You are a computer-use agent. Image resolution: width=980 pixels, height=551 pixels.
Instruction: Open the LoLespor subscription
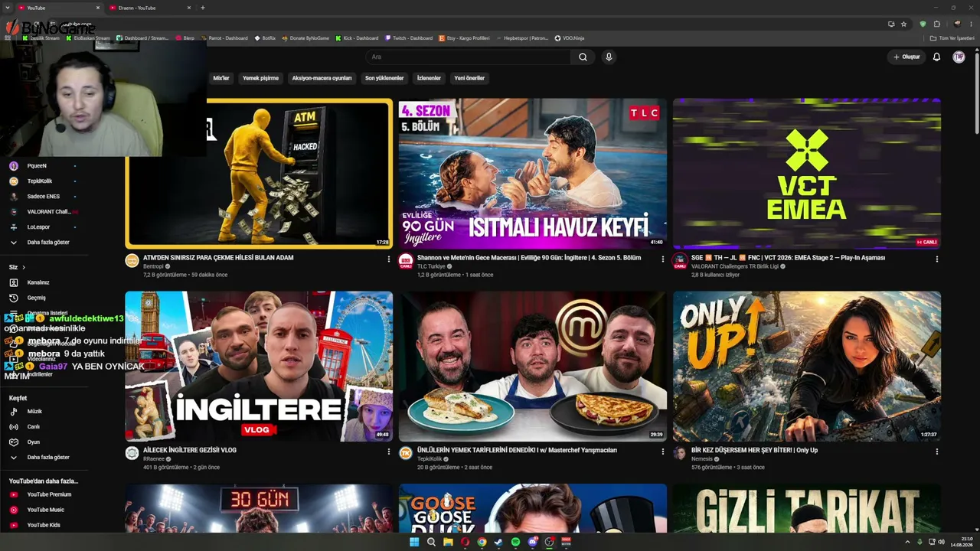tap(46, 227)
